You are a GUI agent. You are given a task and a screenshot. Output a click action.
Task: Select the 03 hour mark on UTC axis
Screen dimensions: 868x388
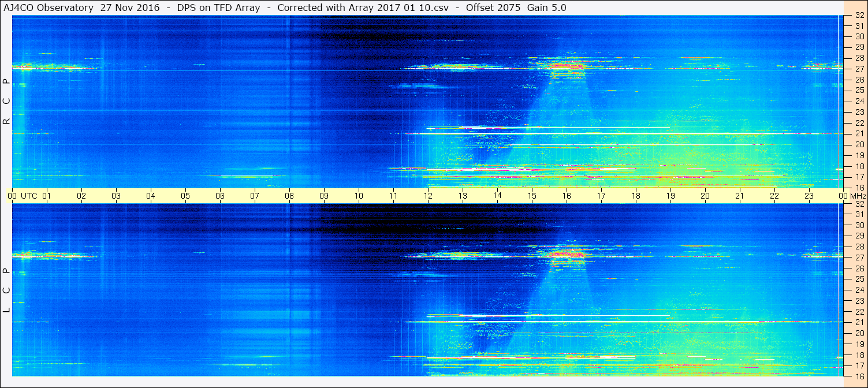pos(116,196)
